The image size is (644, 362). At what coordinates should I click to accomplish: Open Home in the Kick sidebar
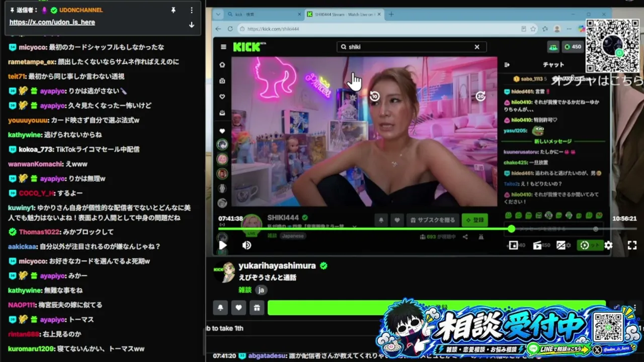(222, 64)
